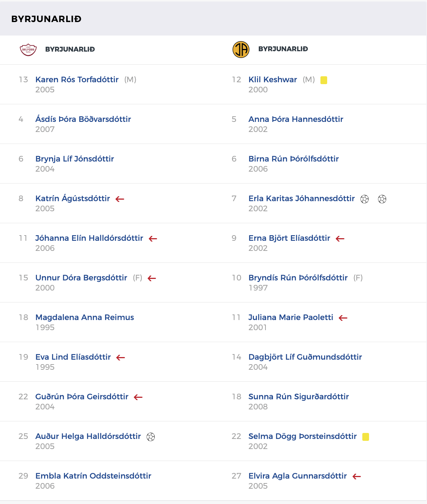Screen dimensions: 427x504
Task: Open Bryndís Rún Þórólfsdóttir's player page
Action: click(298, 278)
